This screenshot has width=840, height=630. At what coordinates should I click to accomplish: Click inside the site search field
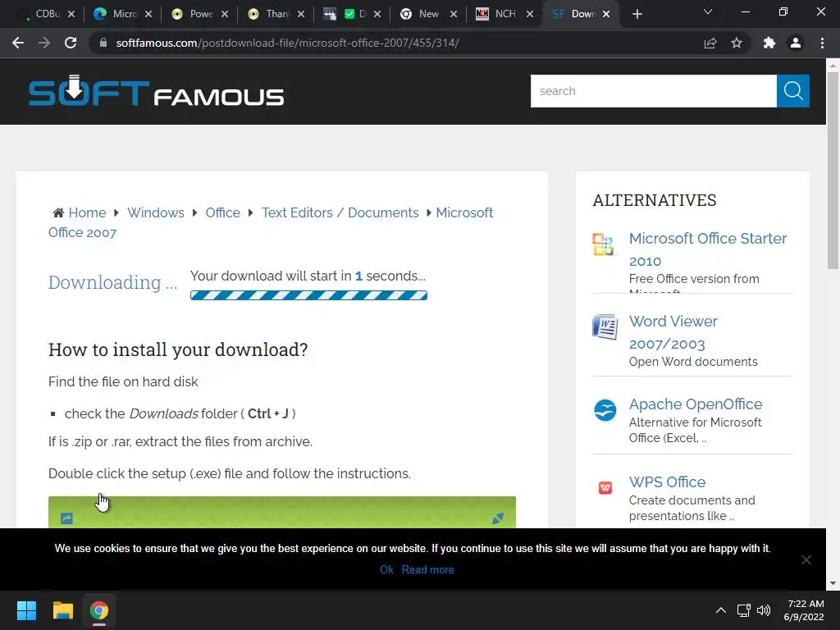pos(654,91)
